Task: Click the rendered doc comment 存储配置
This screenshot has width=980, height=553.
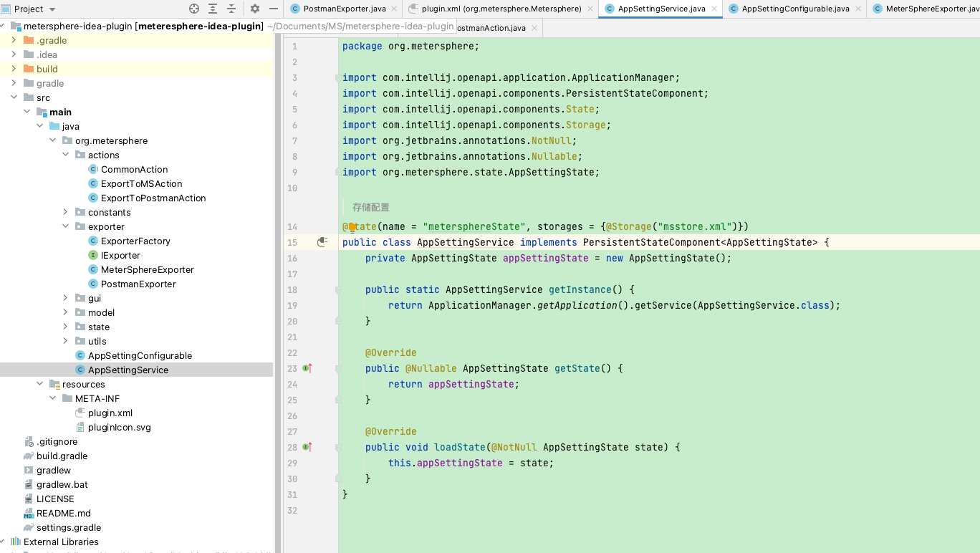Action: click(371, 207)
